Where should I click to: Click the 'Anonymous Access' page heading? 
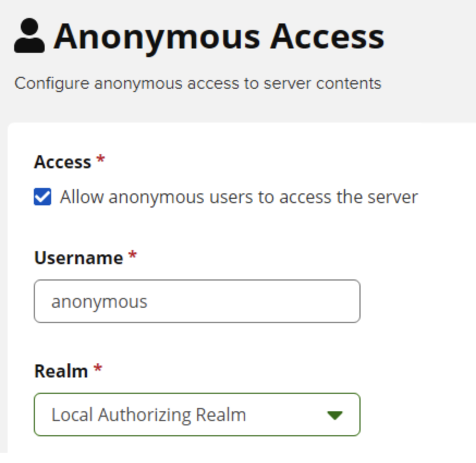click(x=219, y=37)
